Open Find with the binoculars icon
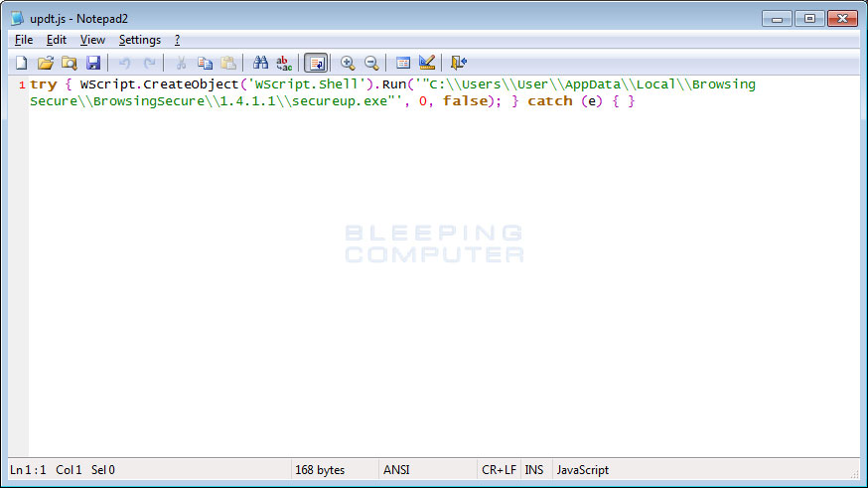 click(260, 63)
